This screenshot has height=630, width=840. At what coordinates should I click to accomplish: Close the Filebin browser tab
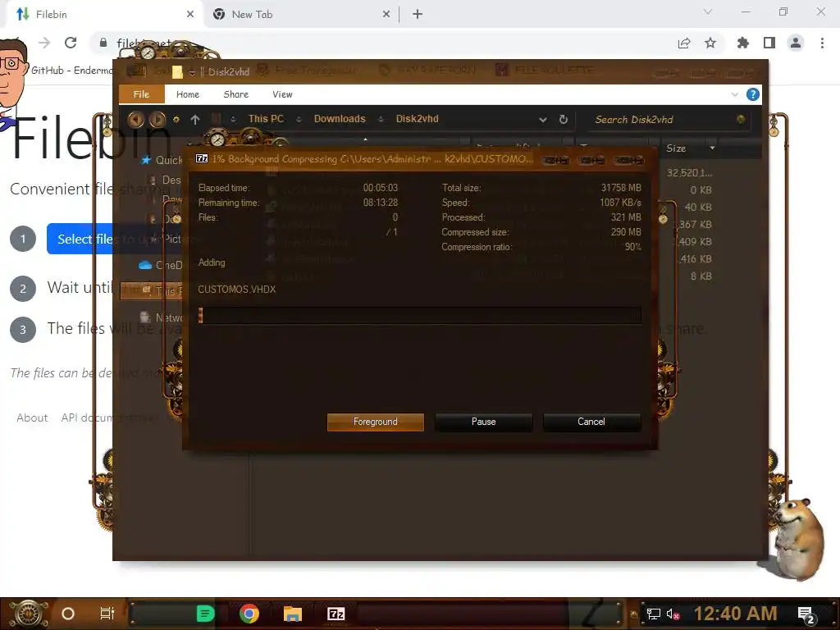coord(190,14)
